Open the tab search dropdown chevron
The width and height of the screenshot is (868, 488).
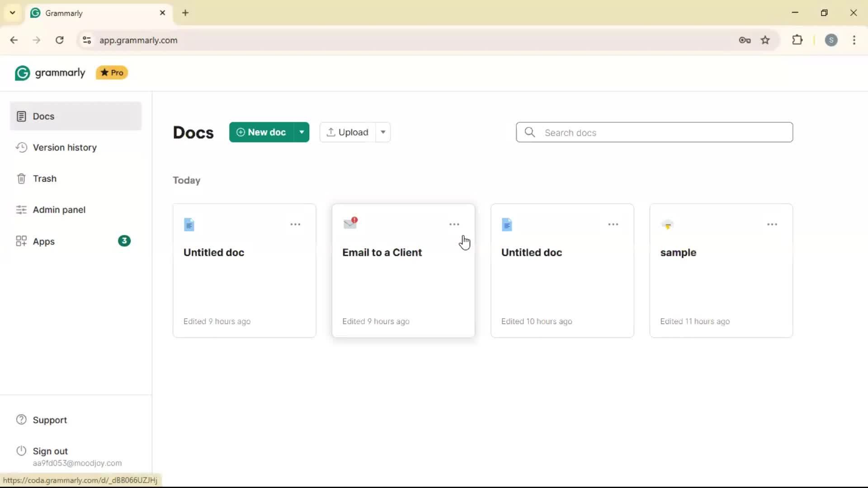click(x=13, y=13)
